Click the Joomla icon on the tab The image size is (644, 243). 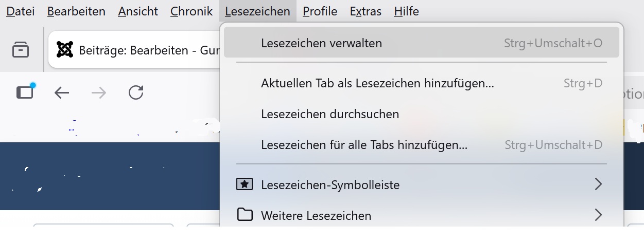pos(65,50)
